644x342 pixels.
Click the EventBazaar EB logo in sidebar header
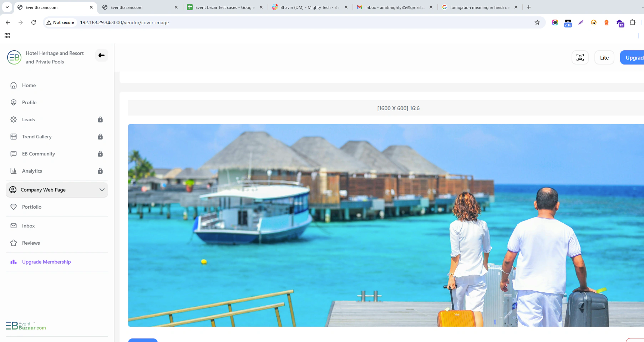click(x=14, y=57)
